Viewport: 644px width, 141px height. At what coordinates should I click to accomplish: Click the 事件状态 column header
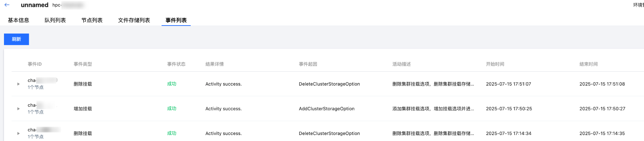point(176,64)
